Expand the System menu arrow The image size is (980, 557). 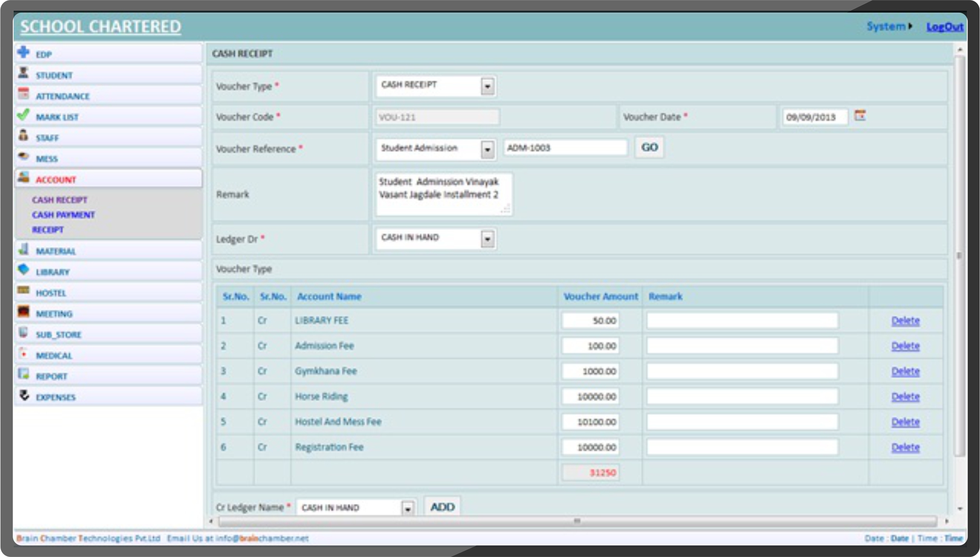[910, 26]
